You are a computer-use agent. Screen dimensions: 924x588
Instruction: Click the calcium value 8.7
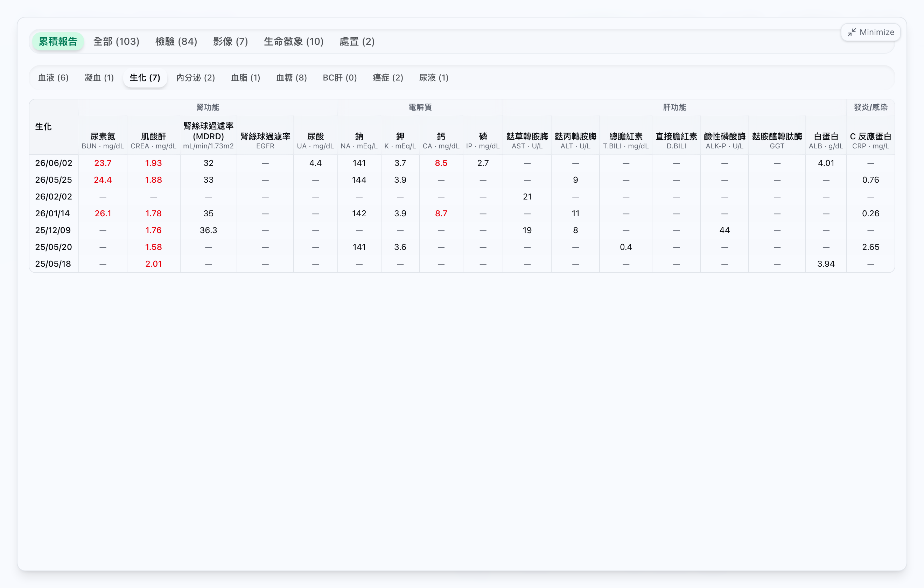click(441, 214)
